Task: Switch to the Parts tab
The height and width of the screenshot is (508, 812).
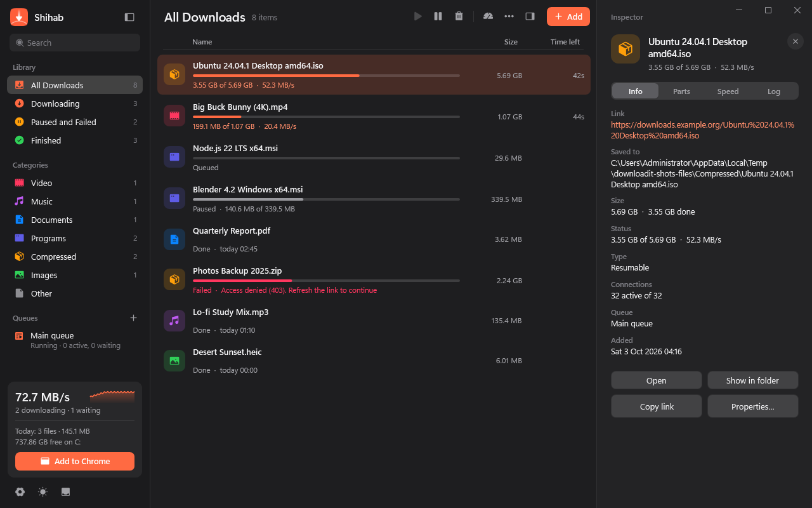Action: (x=681, y=91)
